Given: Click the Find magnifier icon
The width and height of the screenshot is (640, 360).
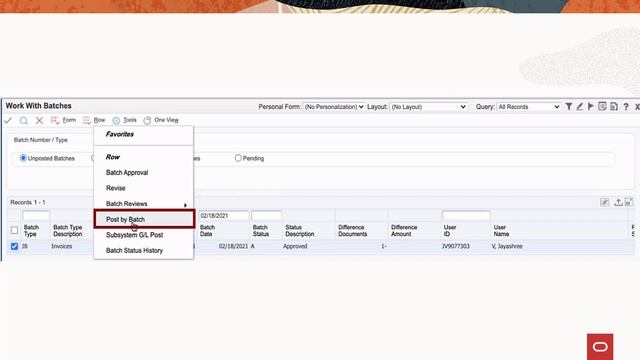Looking at the screenshot, I should (x=24, y=120).
